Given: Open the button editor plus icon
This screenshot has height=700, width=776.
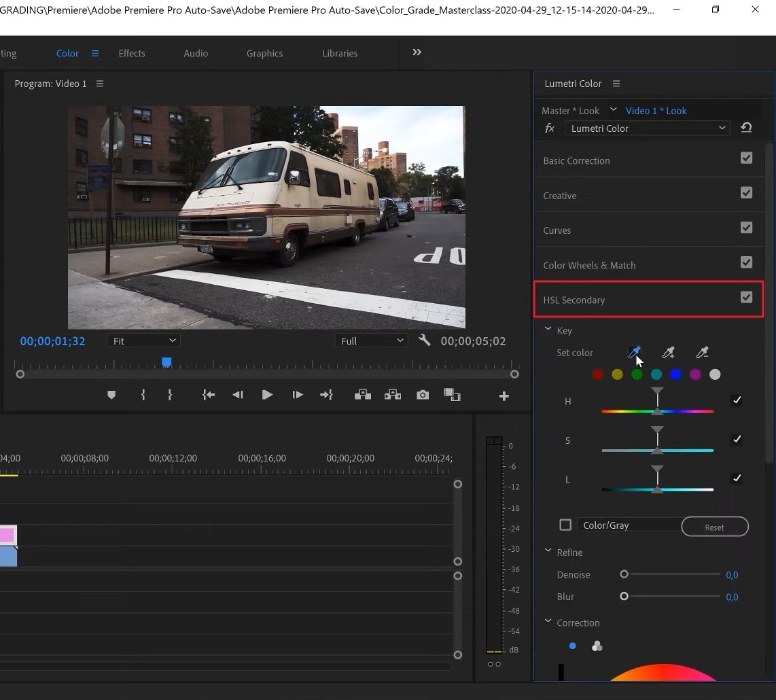Looking at the screenshot, I should [x=504, y=396].
